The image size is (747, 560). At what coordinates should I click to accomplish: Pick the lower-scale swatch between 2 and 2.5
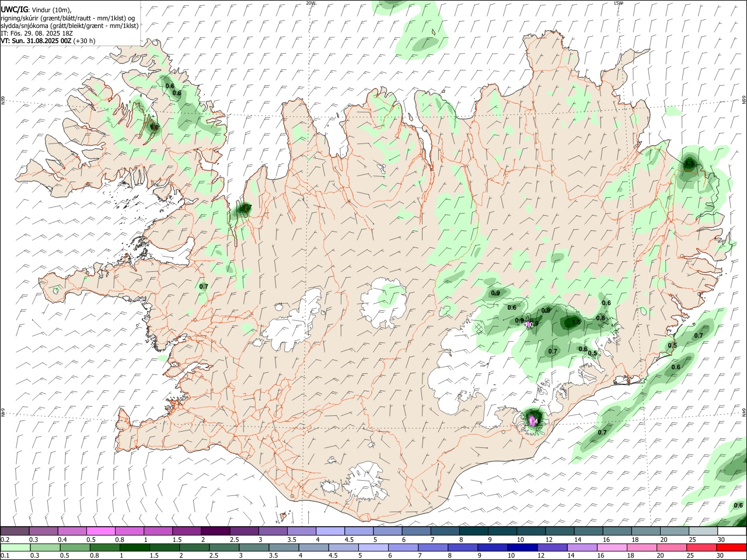pyautogui.click(x=194, y=547)
